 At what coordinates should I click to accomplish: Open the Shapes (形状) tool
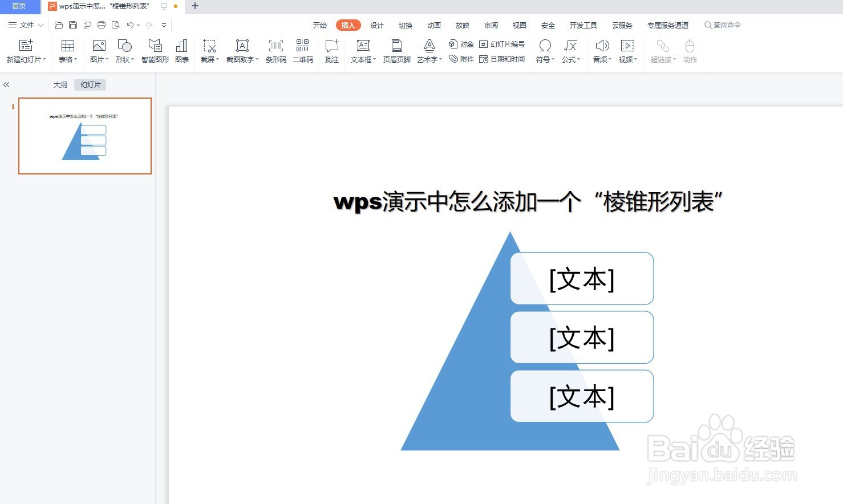pyautogui.click(x=124, y=46)
